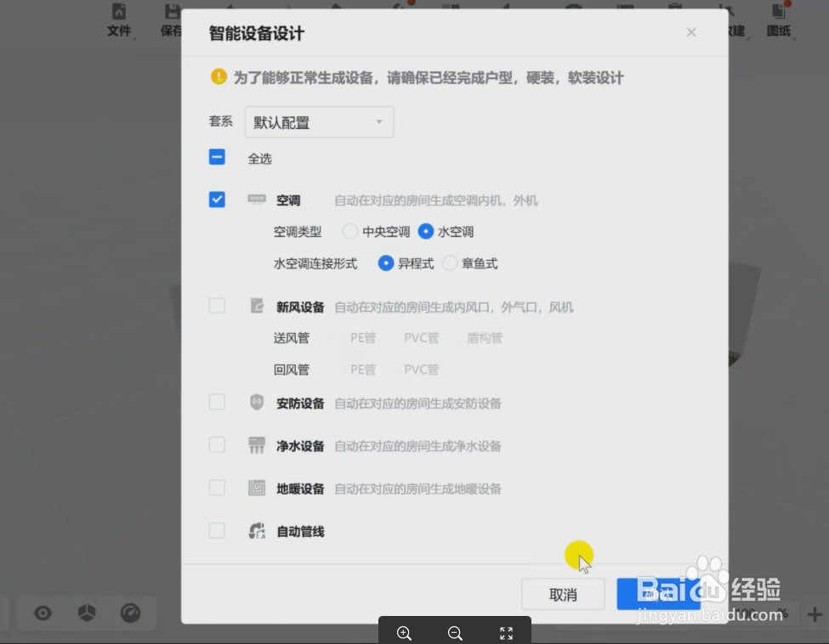Click the zoom out magnifier icon
Screen dimensions: 829x644
pyautogui.click(x=455, y=633)
